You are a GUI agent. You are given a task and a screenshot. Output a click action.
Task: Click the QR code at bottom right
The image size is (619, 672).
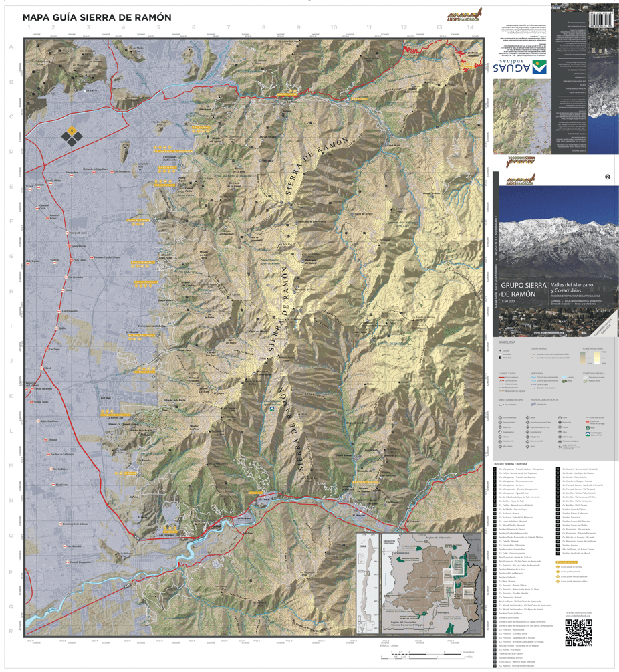pos(578,633)
